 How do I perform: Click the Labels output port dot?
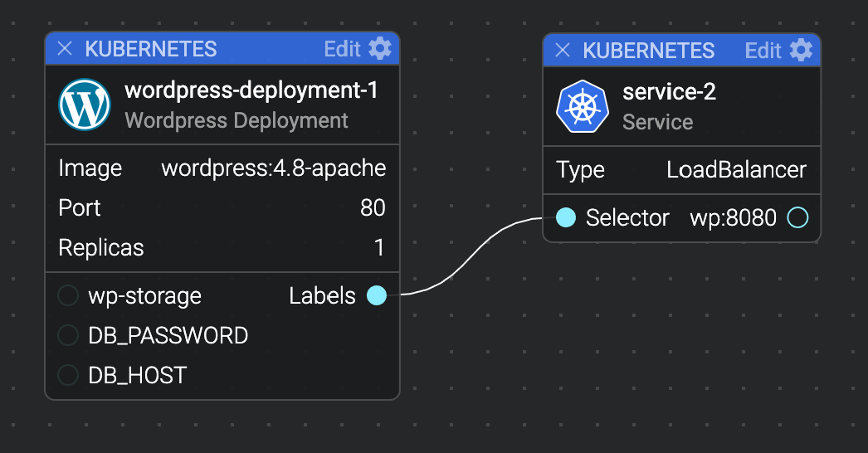[377, 295]
